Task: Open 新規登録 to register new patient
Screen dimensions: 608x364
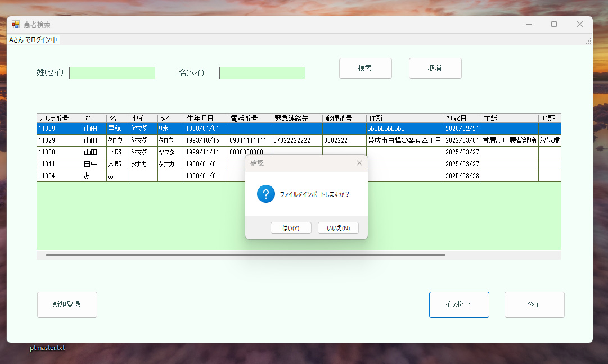Action: (x=67, y=304)
